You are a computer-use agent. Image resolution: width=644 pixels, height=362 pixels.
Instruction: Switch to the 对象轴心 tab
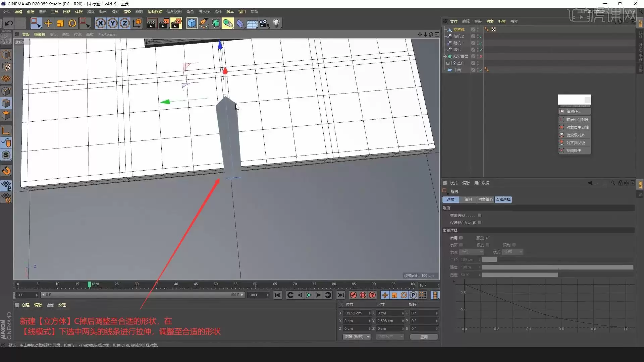pyautogui.click(x=485, y=199)
